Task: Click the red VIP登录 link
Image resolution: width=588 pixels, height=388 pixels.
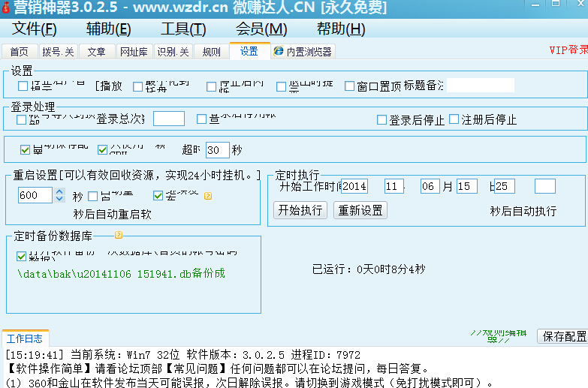Action: click(568, 50)
